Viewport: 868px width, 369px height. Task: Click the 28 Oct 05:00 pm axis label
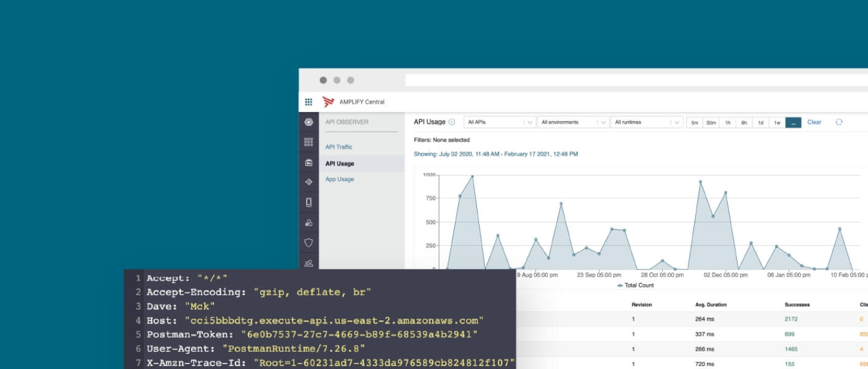[662, 275]
